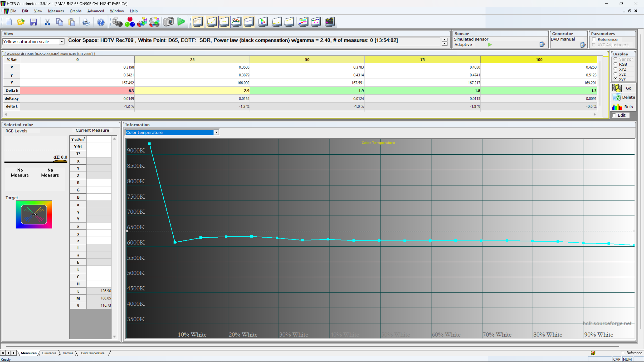Open the CIE diagram view icon
This screenshot has width=644, height=362.
(263, 22)
